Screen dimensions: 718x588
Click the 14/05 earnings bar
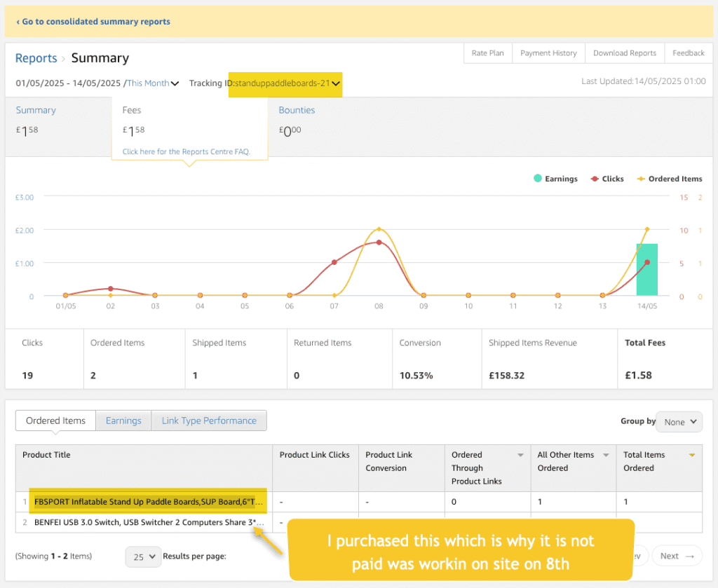click(646, 270)
